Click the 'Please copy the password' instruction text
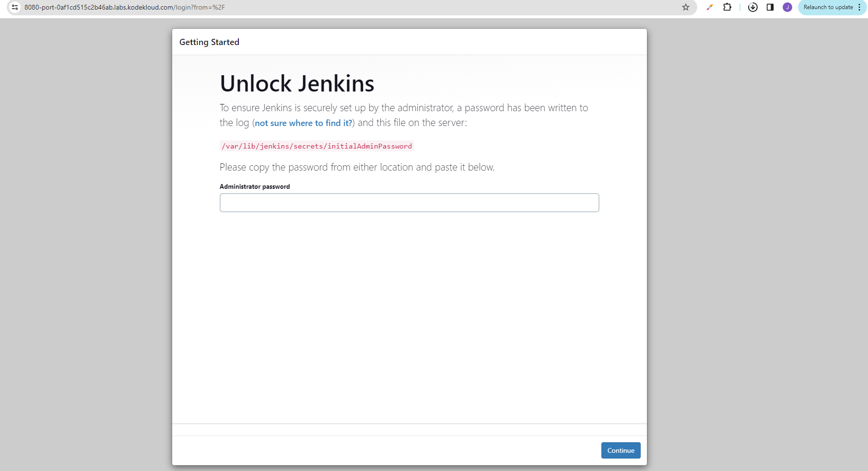The width and height of the screenshot is (868, 471). tap(357, 167)
